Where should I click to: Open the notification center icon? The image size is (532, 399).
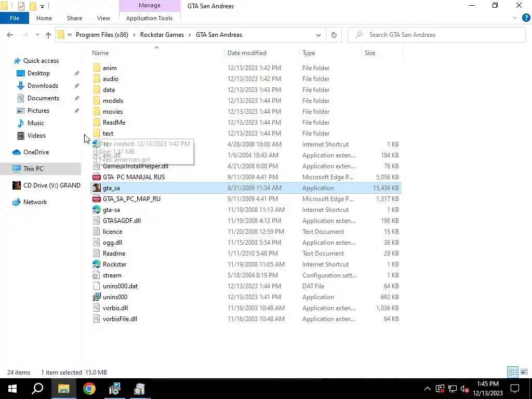[x=515, y=389]
